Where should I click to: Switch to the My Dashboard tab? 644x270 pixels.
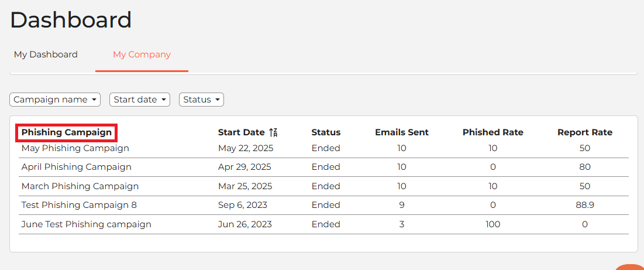tap(46, 54)
